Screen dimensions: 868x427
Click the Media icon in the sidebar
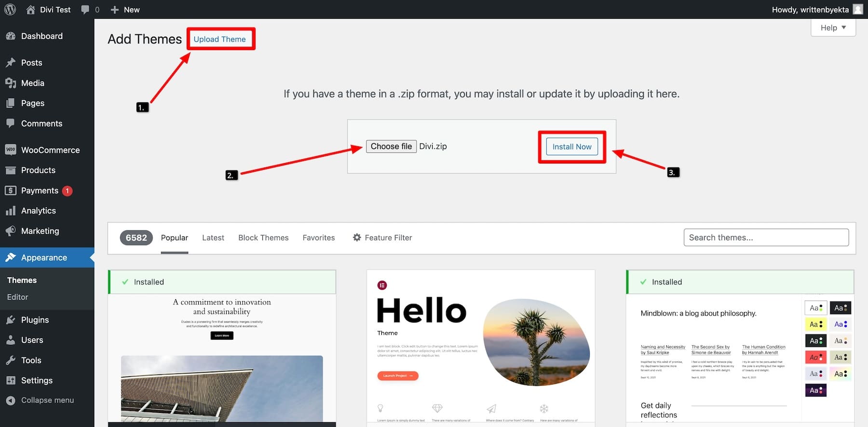tap(11, 83)
